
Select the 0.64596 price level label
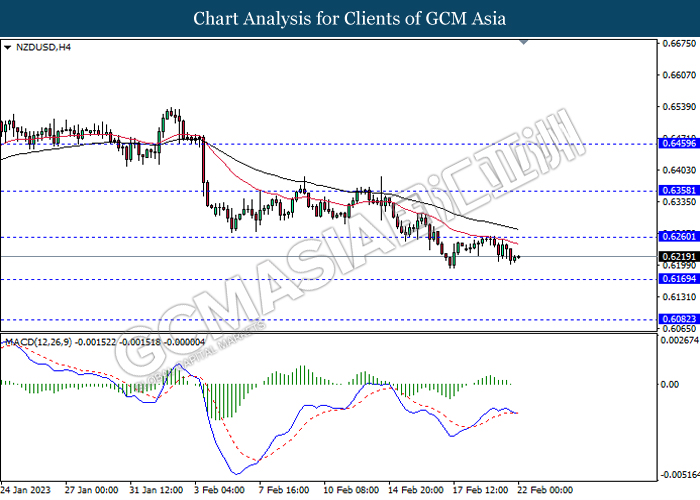(x=679, y=143)
